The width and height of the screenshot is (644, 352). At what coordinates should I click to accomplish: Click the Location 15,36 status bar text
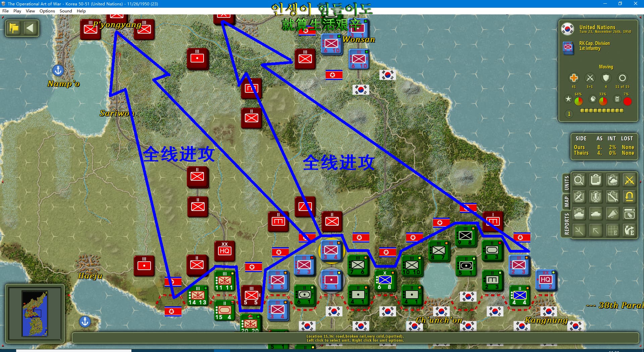click(355, 336)
